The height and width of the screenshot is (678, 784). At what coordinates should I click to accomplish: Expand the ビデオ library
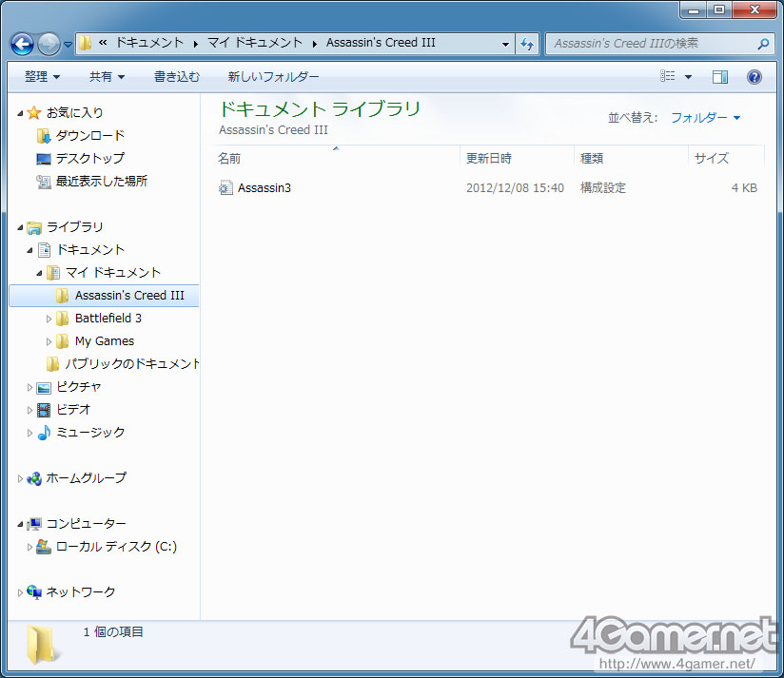click(x=29, y=410)
